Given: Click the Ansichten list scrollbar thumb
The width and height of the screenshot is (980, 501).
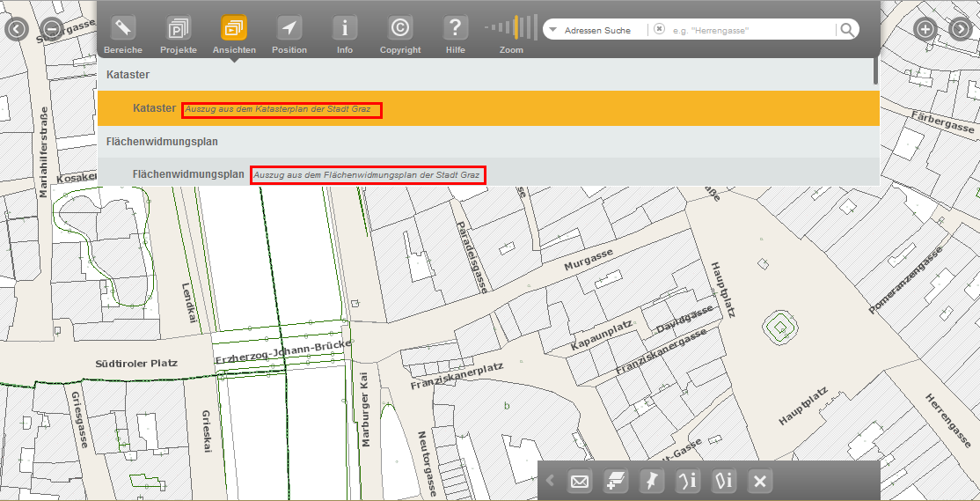Looking at the screenshot, I should [x=876, y=70].
